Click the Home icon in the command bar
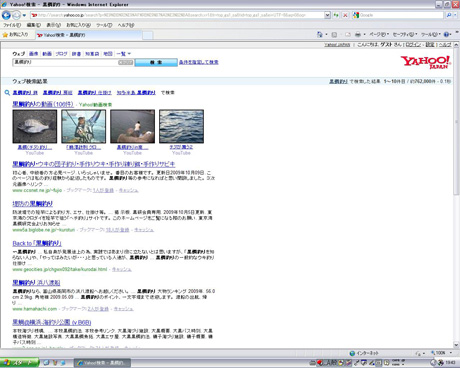 click(320, 34)
